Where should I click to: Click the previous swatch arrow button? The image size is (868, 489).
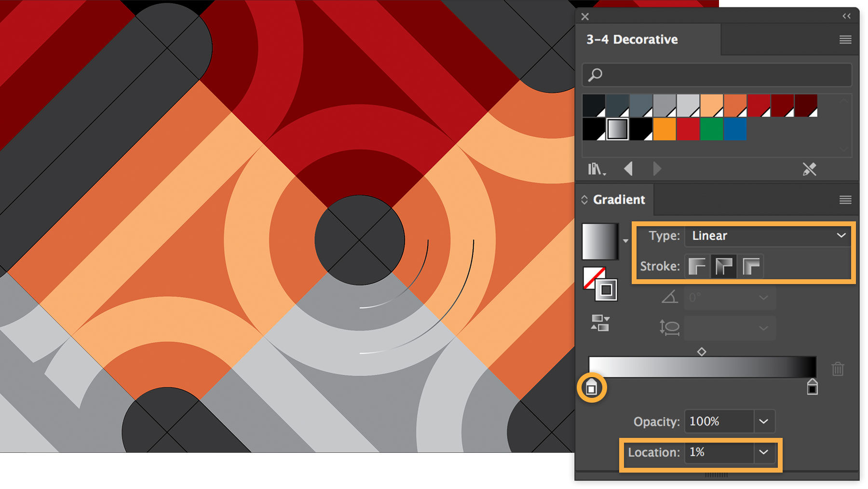[x=628, y=168]
